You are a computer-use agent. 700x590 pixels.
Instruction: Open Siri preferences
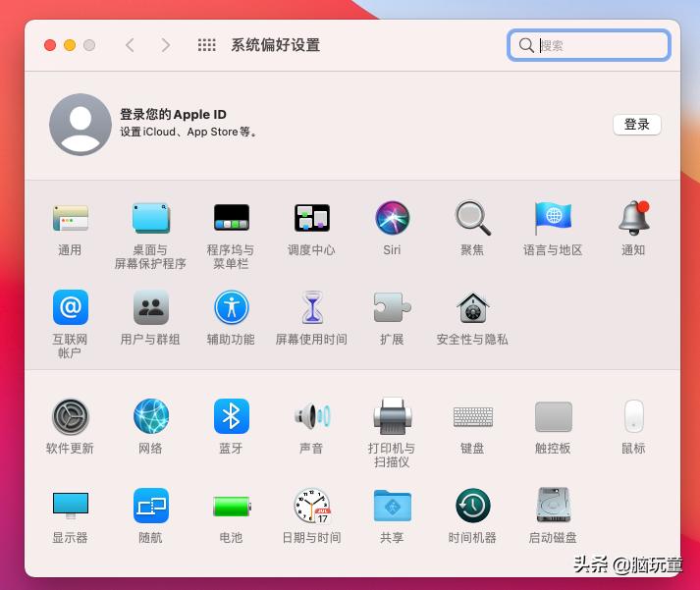click(392, 218)
